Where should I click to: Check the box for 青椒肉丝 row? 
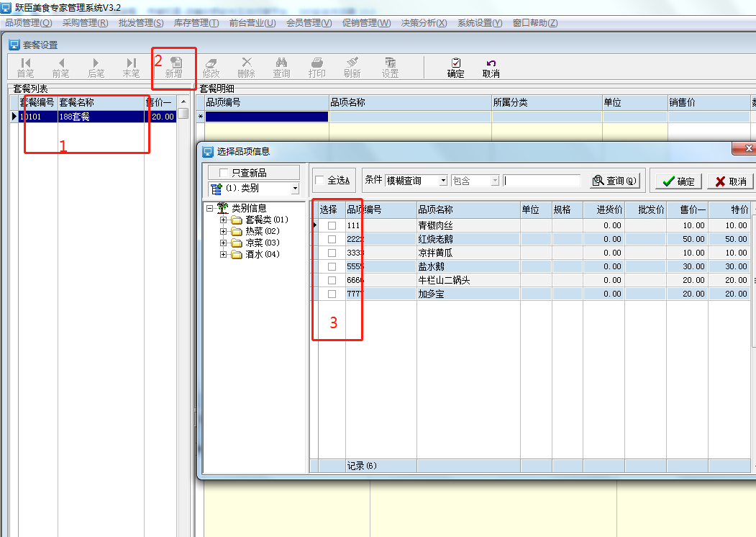click(332, 225)
